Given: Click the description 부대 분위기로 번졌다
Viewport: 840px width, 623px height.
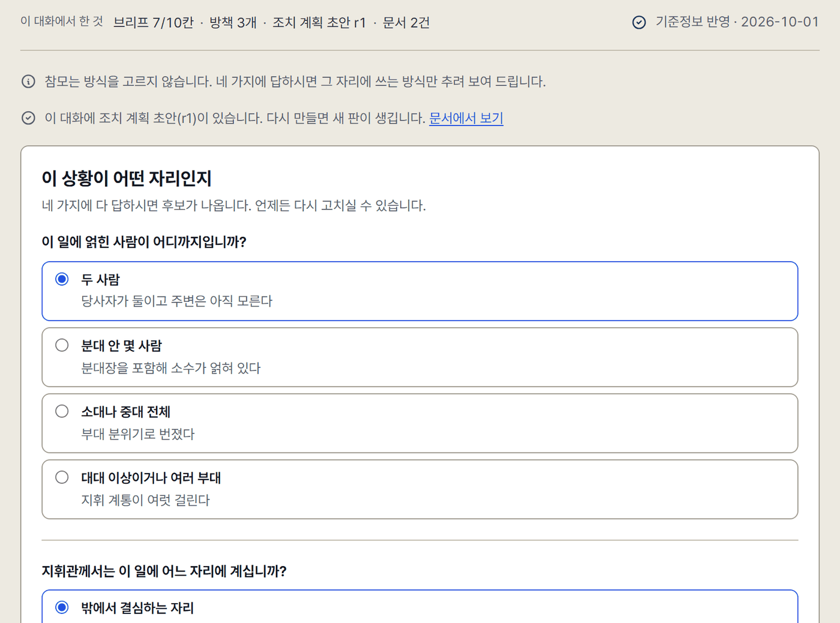Looking at the screenshot, I should [x=138, y=434].
